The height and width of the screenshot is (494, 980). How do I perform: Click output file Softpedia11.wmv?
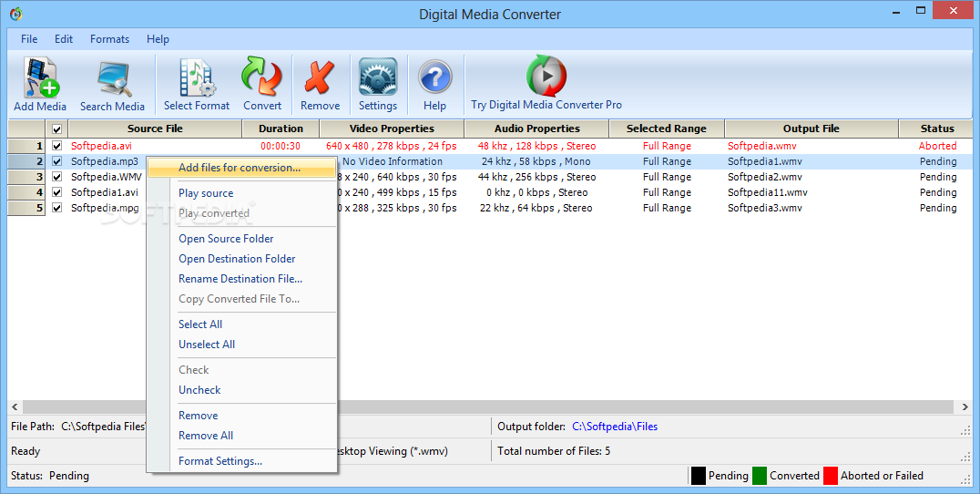[x=768, y=192]
